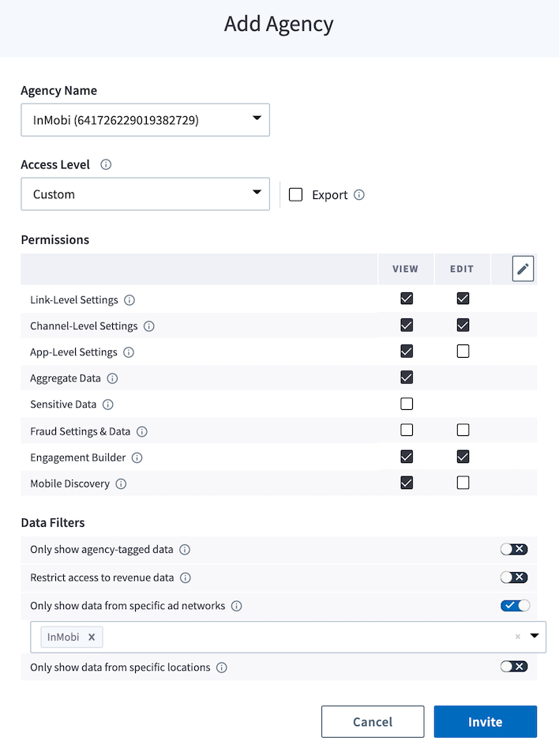Click the pencil edit icon in Permissions header

[523, 269]
